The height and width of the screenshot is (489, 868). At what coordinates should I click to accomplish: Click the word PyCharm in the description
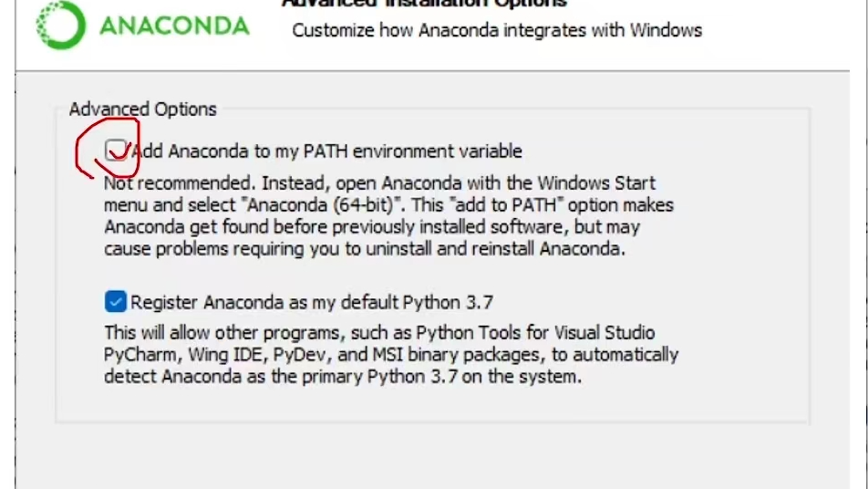[x=136, y=355]
